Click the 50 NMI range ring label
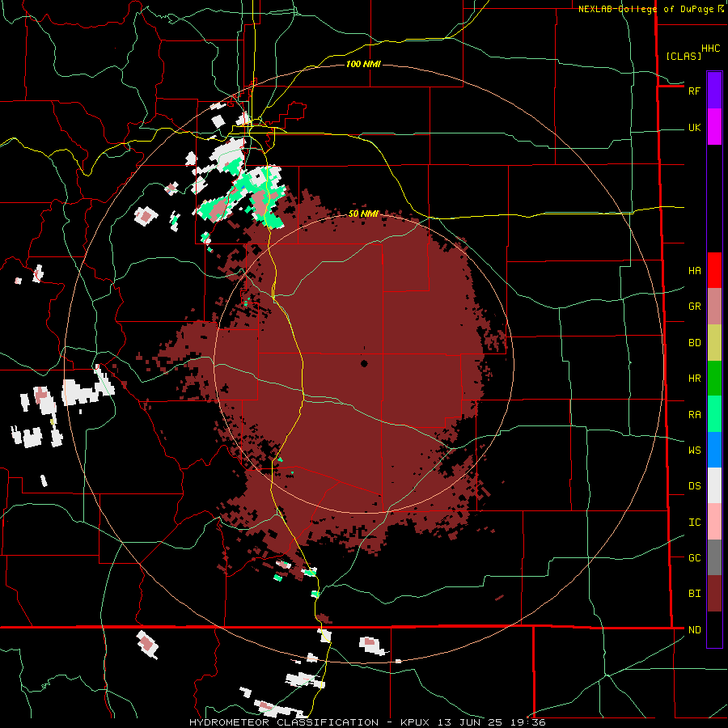 363,214
